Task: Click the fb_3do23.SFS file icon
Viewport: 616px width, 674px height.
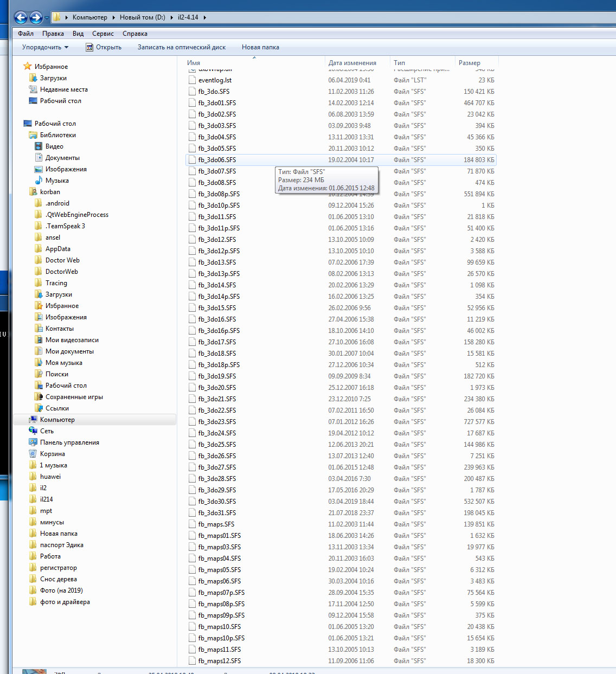Action: (192, 422)
